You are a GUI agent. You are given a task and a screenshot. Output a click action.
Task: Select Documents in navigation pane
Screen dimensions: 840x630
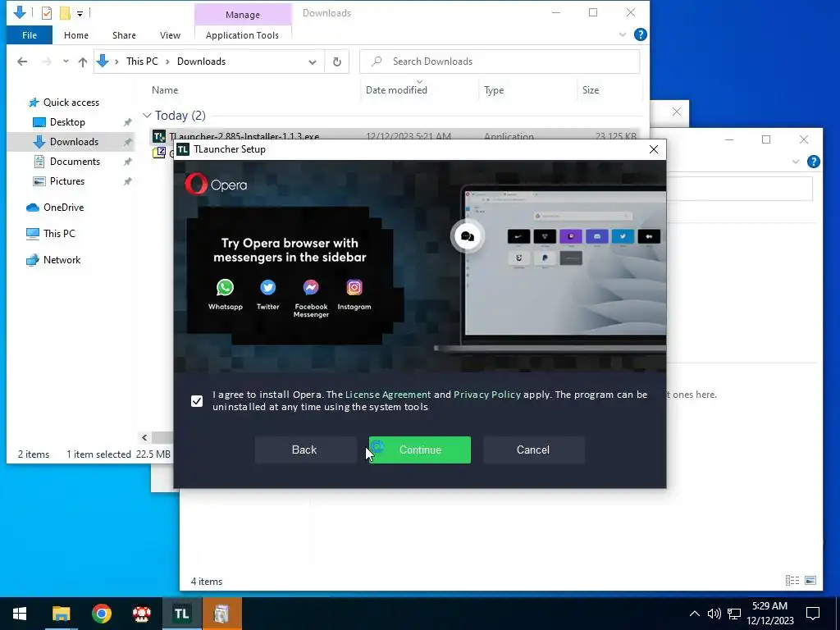[x=75, y=162]
